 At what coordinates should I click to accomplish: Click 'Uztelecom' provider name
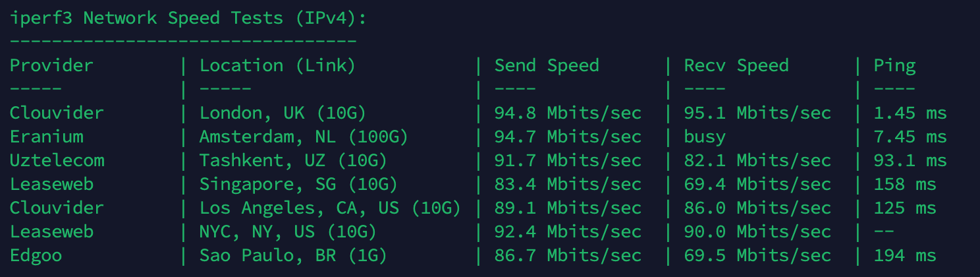click(x=57, y=160)
